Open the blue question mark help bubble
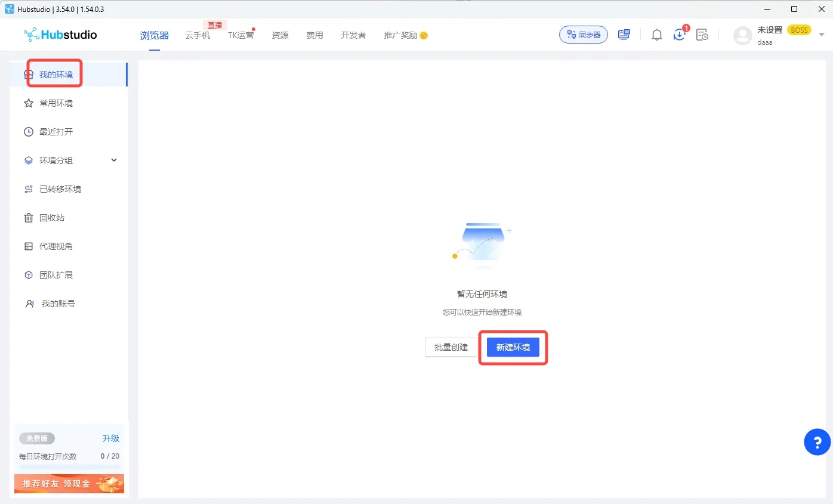Screen dimensions: 833x504 tap(817, 442)
